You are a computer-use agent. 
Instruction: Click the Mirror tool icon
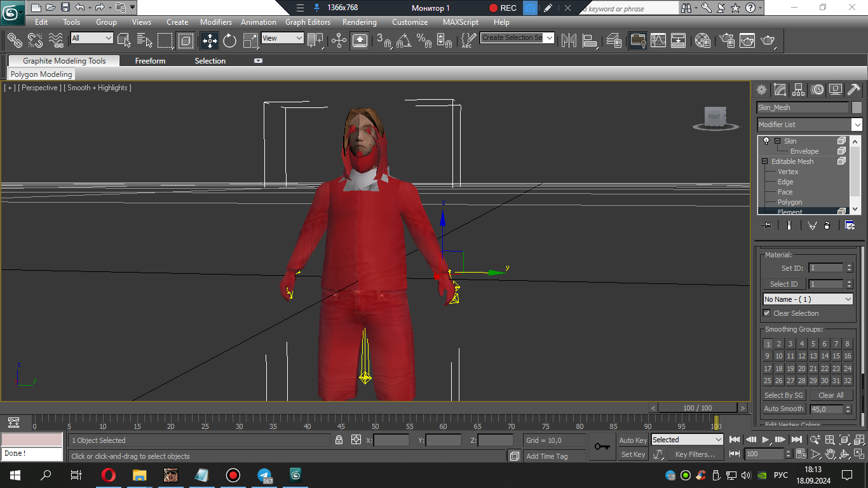569,41
